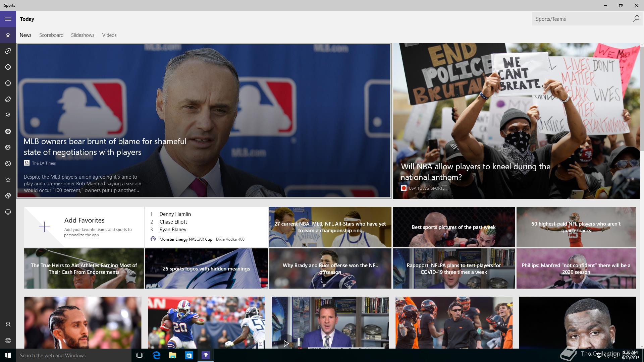
Task: Click the Dixie Vodka 400 race label
Action: tap(230, 239)
